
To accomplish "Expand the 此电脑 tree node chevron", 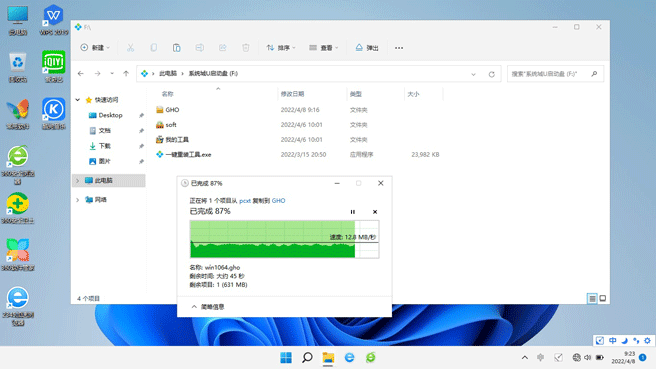I will click(77, 180).
